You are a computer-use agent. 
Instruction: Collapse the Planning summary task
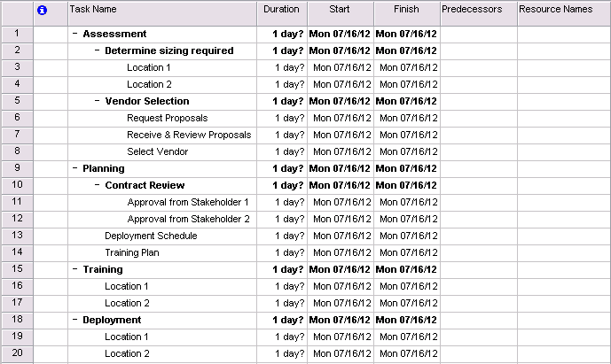[x=75, y=169]
